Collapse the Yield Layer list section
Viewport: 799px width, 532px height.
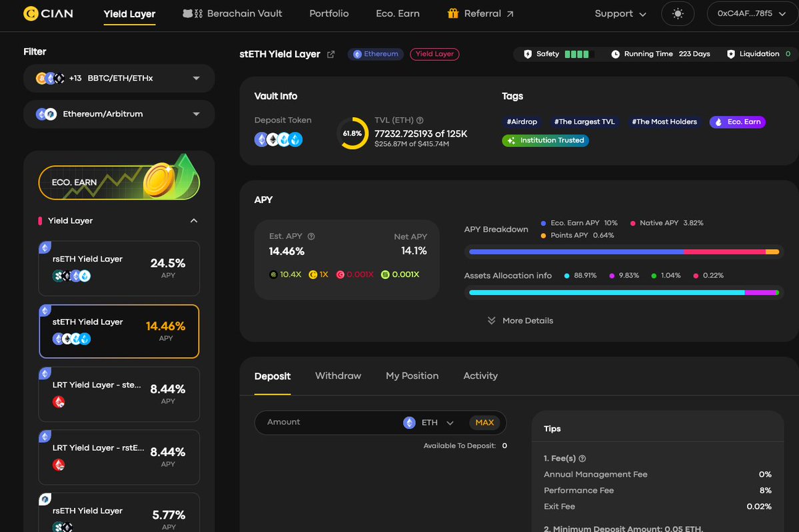point(193,221)
